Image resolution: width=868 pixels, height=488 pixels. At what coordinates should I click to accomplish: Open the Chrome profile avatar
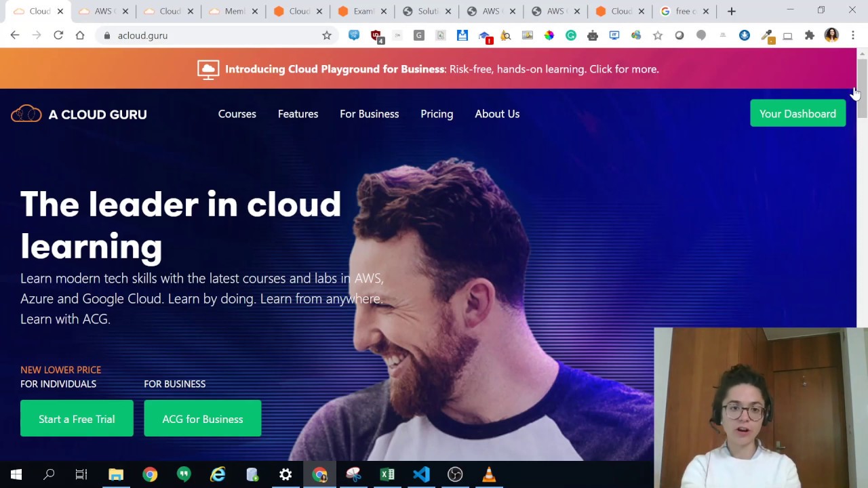click(831, 35)
